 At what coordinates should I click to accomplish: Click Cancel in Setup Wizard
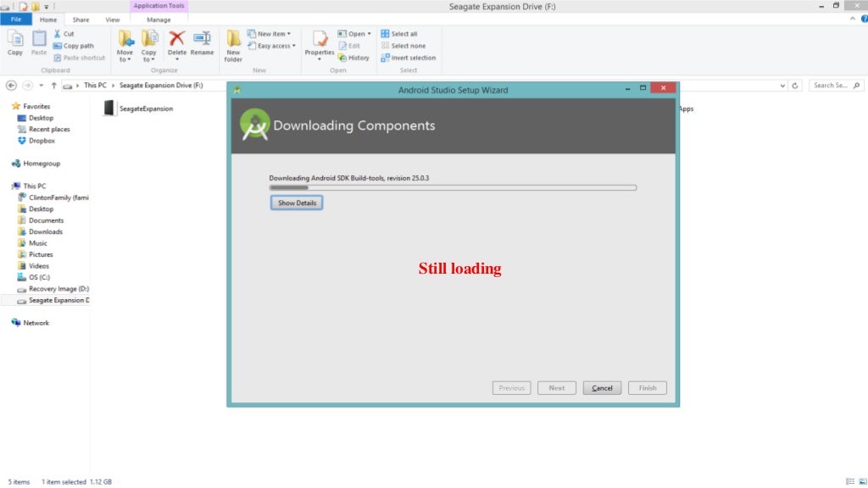(x=602, y=388)
